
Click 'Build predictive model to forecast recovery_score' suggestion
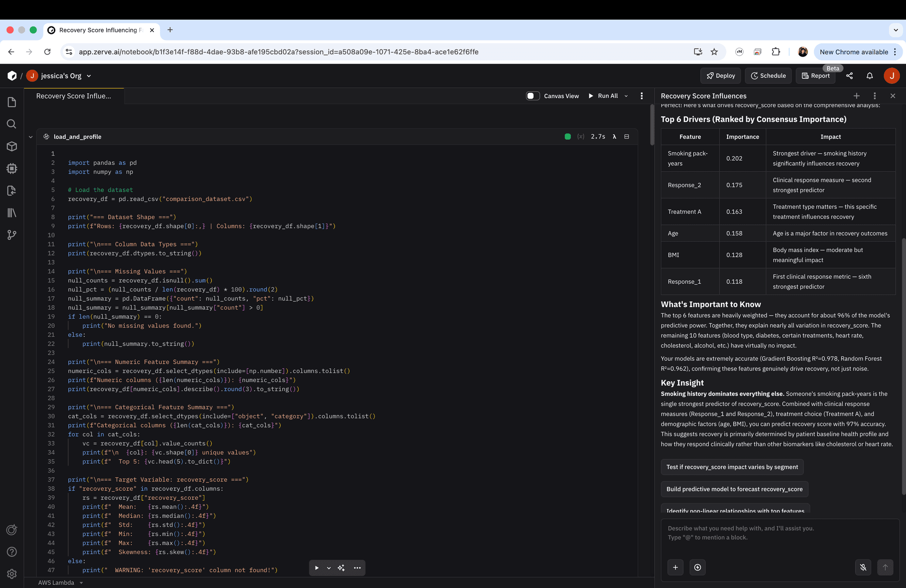pos(734,489)
